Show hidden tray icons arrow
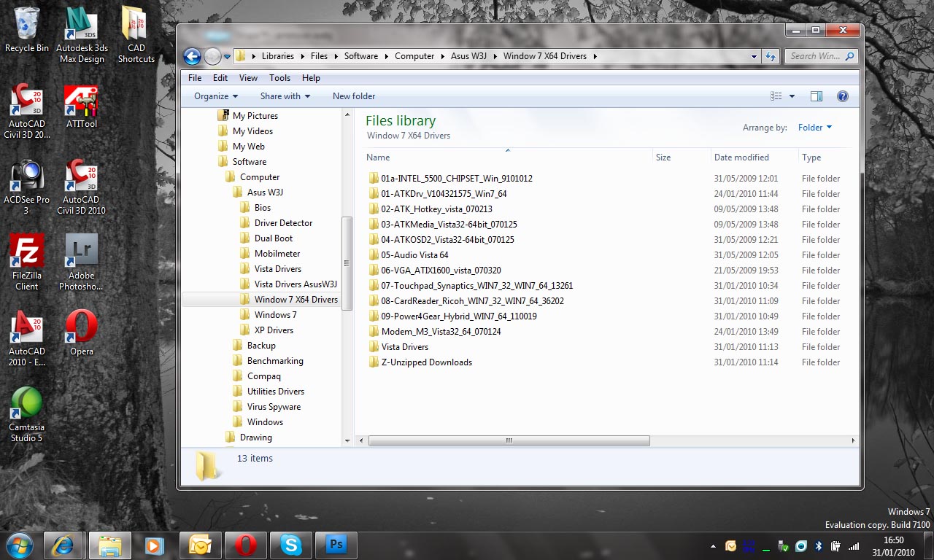The image size is (934, 560). 713,546
